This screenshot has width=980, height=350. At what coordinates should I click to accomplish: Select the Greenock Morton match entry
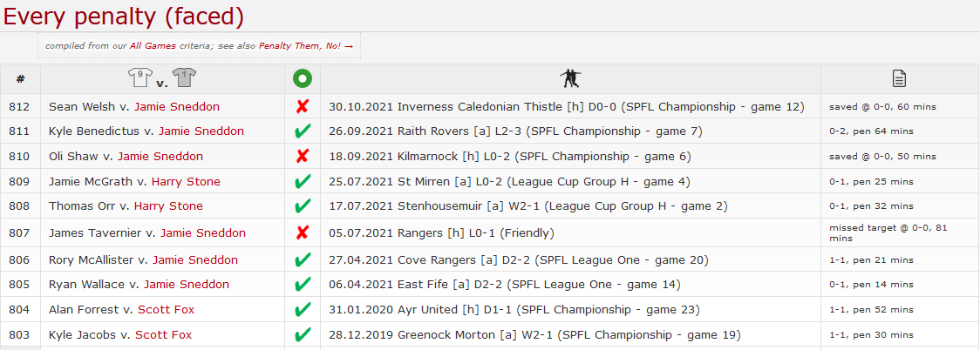(x=535, y=334)
